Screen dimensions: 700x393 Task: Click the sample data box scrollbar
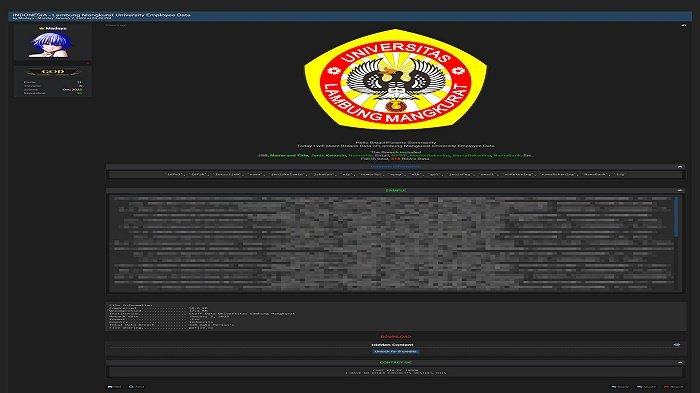pos(676,217)
